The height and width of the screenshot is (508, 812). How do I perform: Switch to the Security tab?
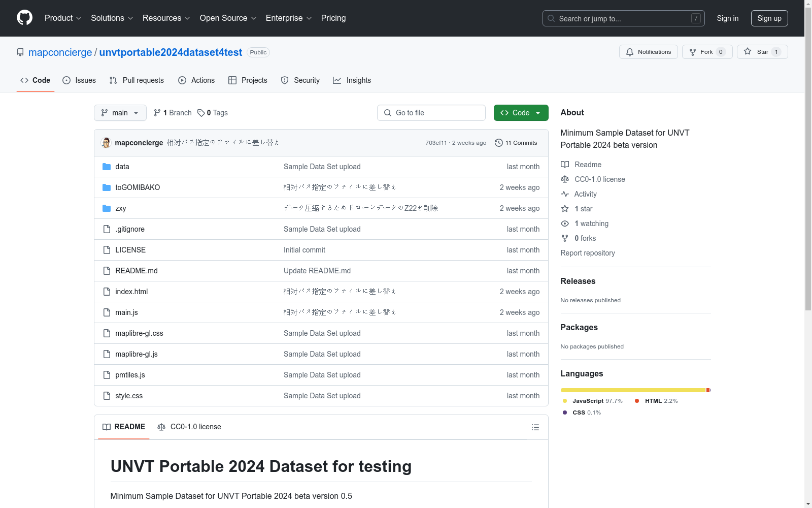300,80
